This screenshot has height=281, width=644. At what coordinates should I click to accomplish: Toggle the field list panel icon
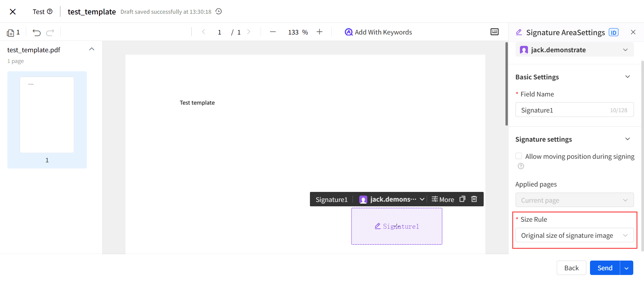pos(494,32)
